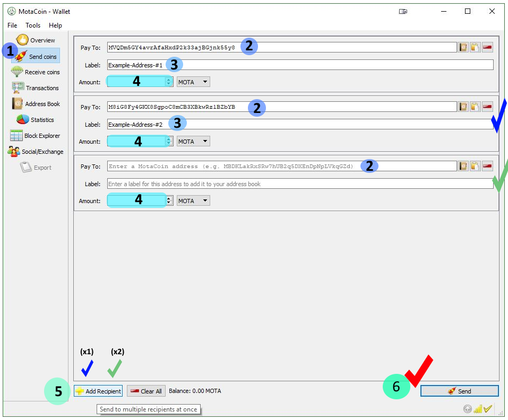The image size is (508, 420).
Task: Paste clipboard address into first recipient
Action: pos(475,47)
